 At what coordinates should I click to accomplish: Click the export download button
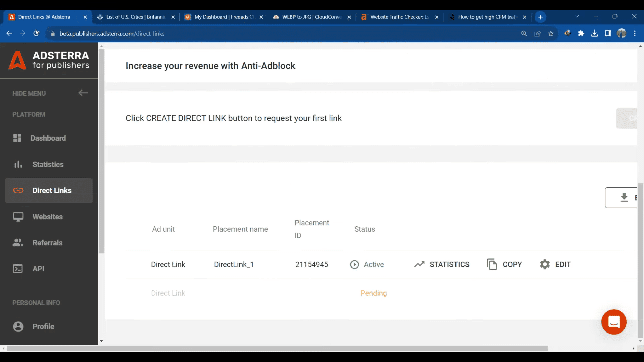point(621,198)
